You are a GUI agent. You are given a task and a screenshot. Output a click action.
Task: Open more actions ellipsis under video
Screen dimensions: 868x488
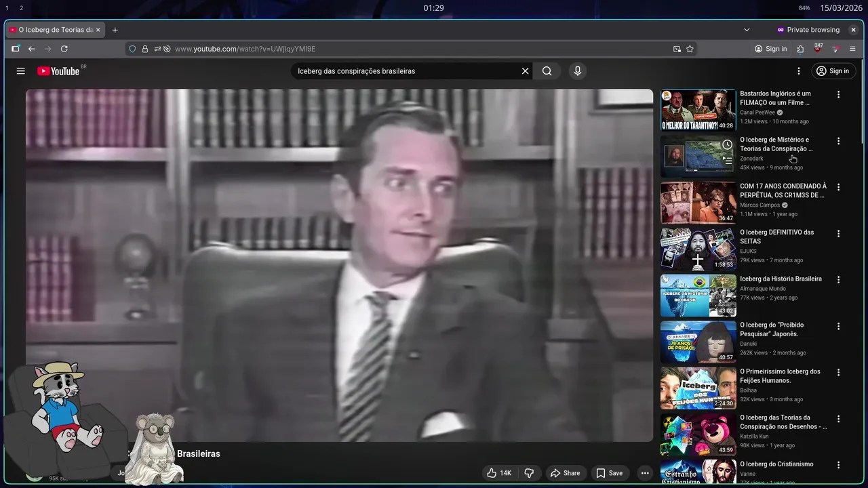click(645, 473)
